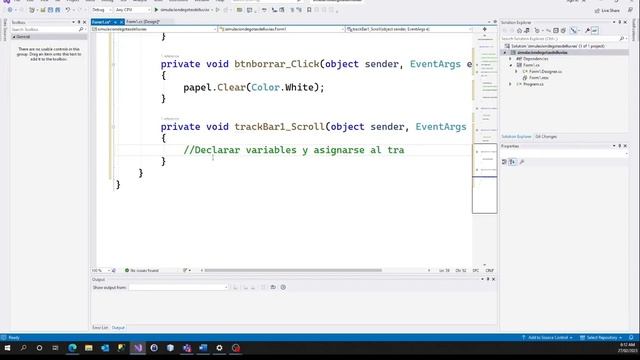
Task: Expand the Program.cs node in Solution Explorer
Action: pyautogui.click(x=510, y=84)
